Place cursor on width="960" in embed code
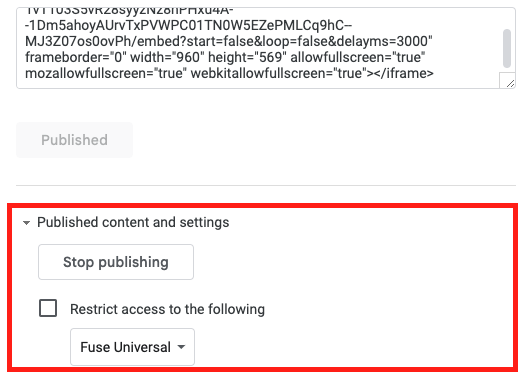 [x=167, y=57]
